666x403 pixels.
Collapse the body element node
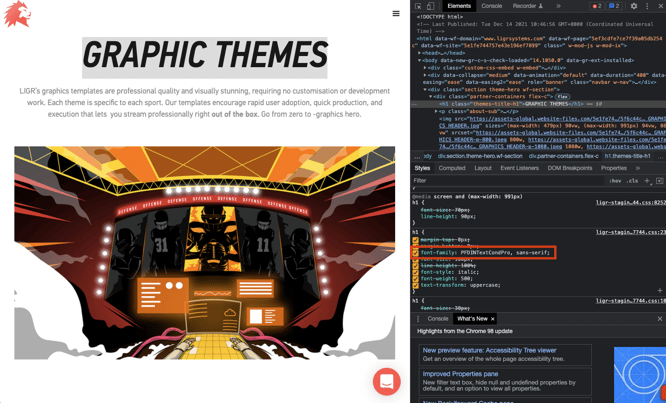(x=420, y=60)
